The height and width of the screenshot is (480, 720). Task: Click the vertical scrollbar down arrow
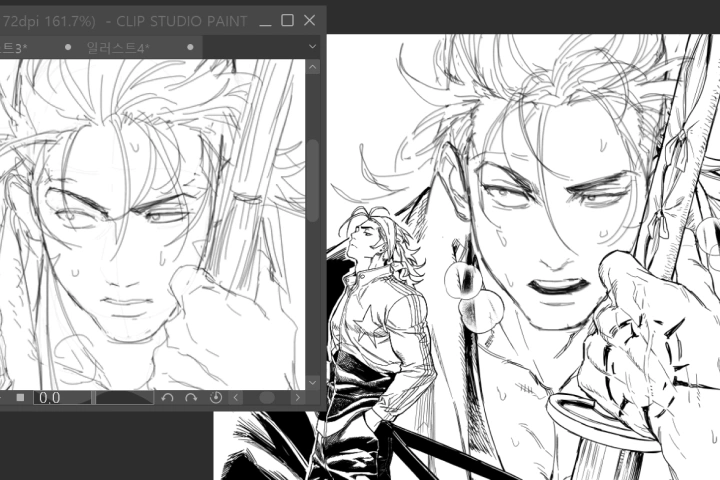[312, 382]
